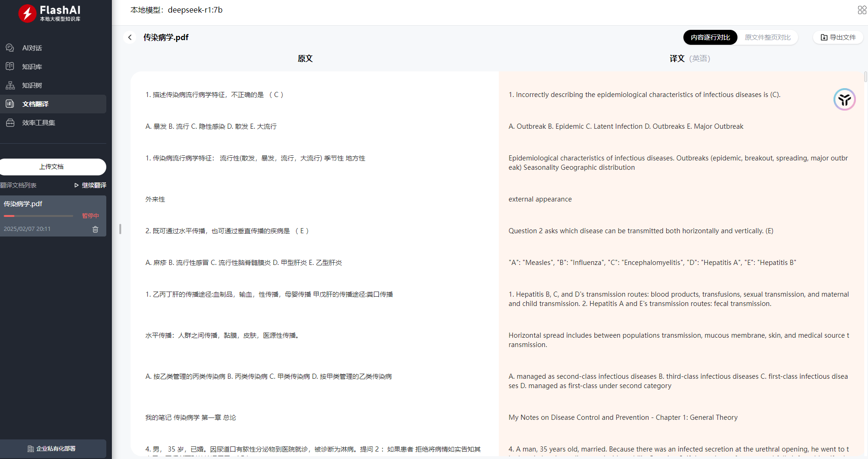
Task: Enable 内容逐行对比 comparison mode
Action: [x=710, y=37]
